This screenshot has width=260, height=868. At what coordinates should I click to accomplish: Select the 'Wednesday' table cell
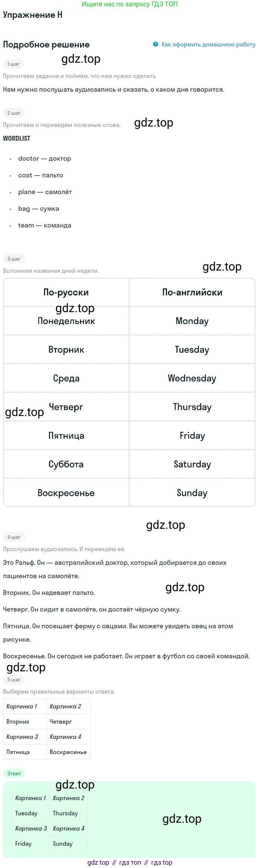192,378
